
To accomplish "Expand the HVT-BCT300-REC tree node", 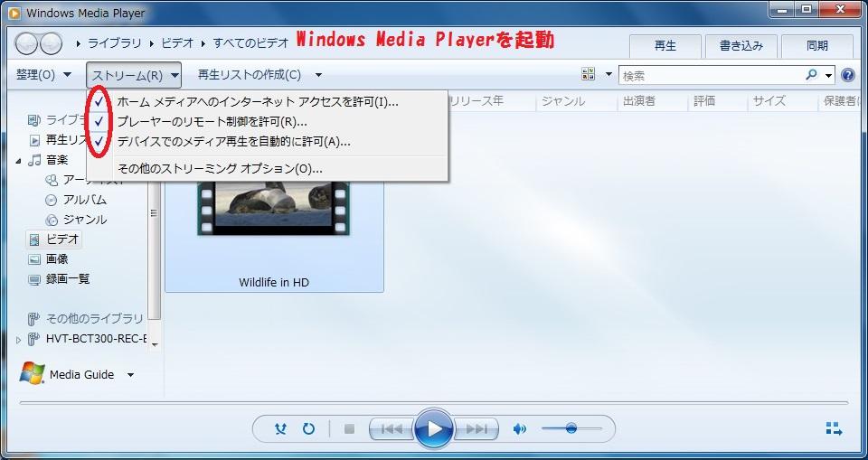I will click(x=19, y=340).
